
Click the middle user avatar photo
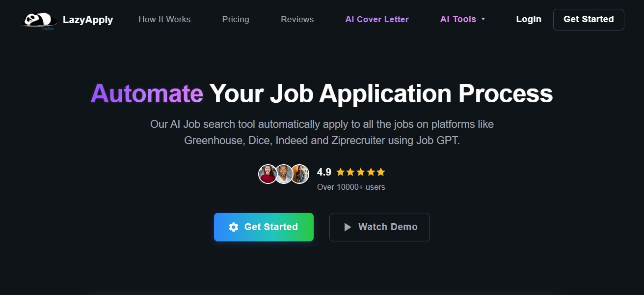[x=284, y=174]
